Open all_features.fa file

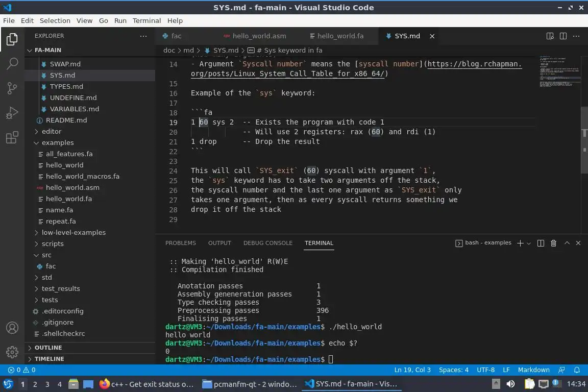click(x=90, y=154)
